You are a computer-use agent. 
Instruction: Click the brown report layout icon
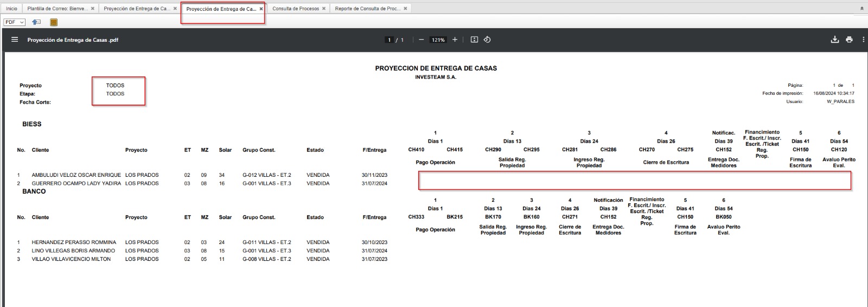(x=54, y=22)
